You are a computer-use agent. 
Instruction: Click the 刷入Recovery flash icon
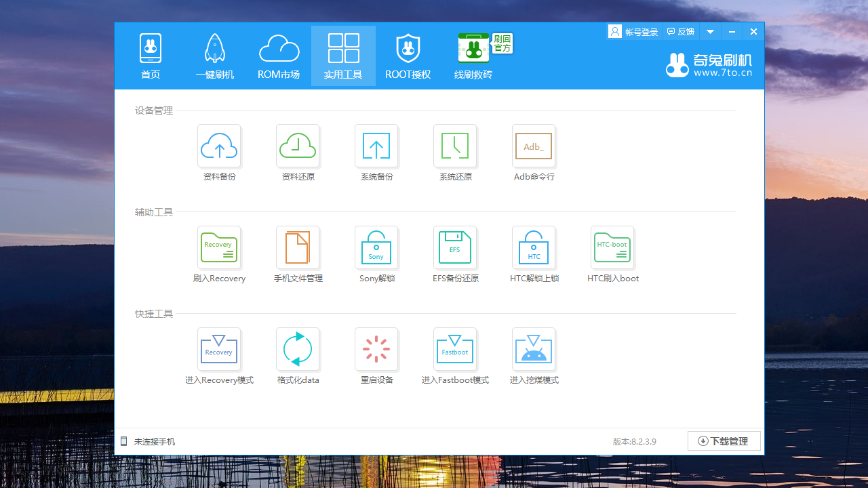pyautogui.click(x=219, y=248)
